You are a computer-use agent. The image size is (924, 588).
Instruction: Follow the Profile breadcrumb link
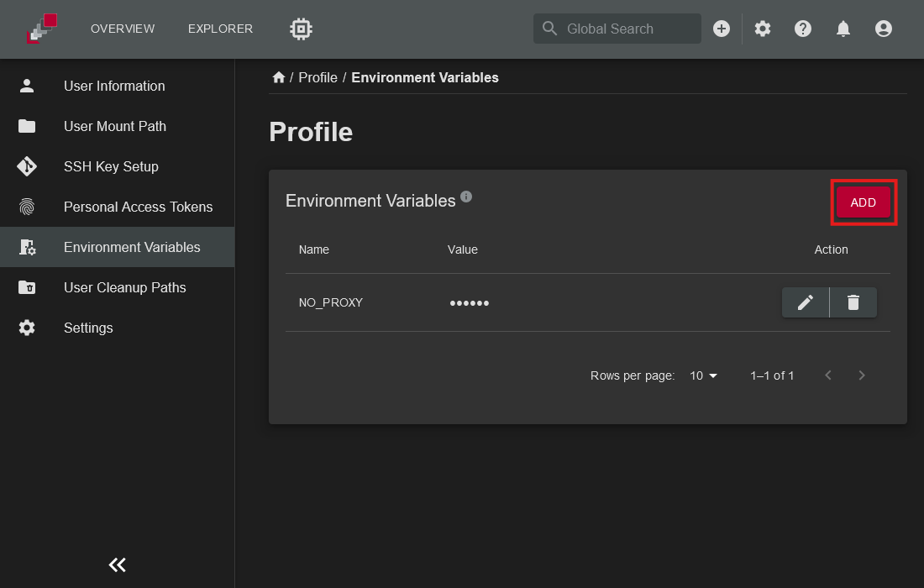point(318,78)
